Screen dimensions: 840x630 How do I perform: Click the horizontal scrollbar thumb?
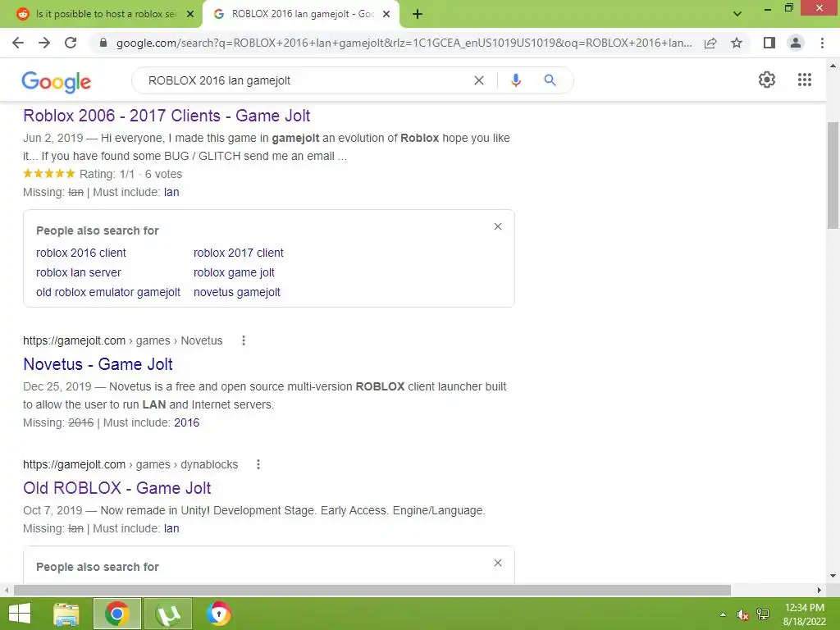372,591
